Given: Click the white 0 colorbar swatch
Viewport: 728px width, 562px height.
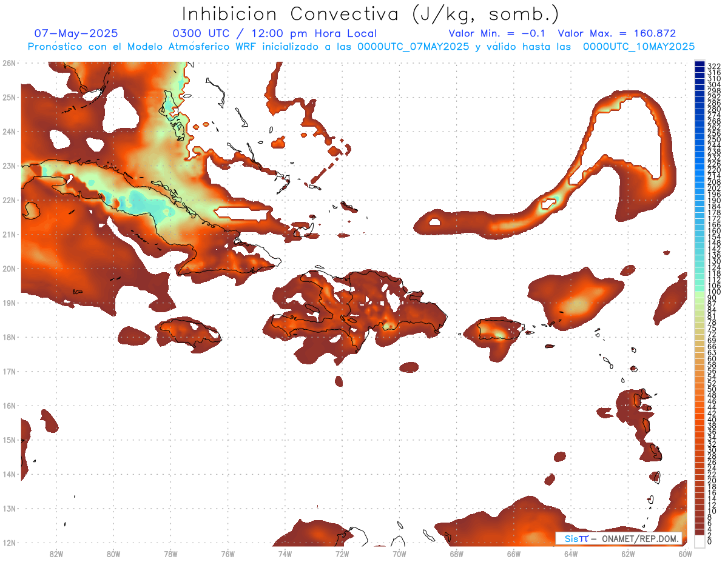Looking at the screenshot, I should pyautogui.click(x=699, y=541).
